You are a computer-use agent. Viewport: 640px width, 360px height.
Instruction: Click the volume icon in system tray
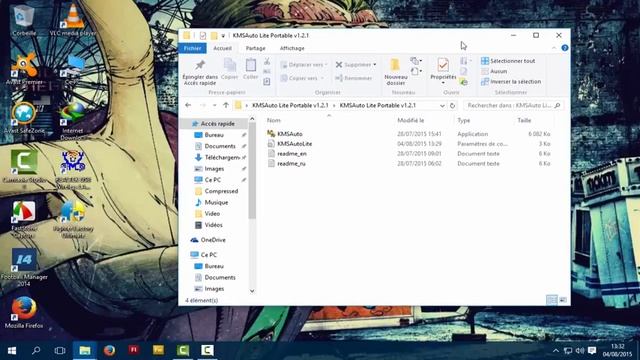point(580,351)
